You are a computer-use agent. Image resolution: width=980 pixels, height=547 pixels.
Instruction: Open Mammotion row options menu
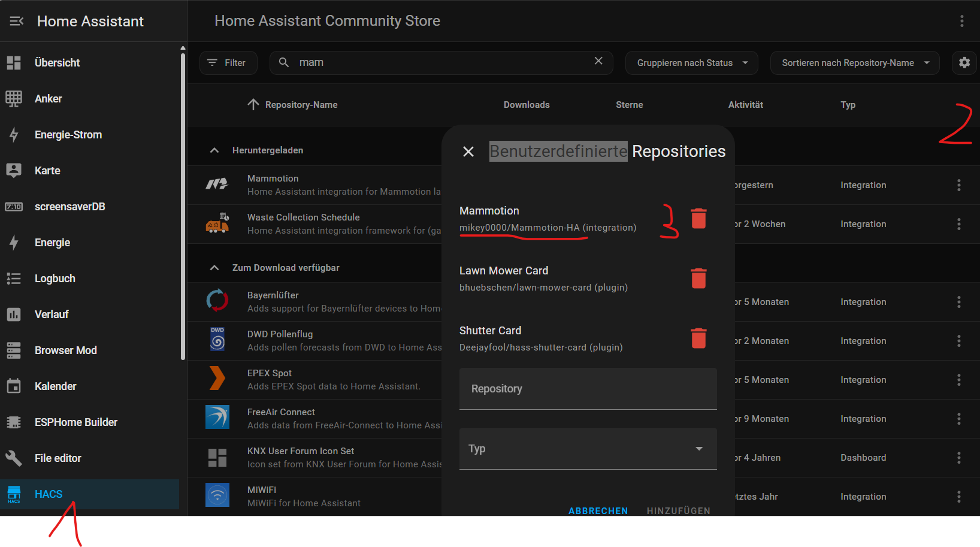[959, 185]
